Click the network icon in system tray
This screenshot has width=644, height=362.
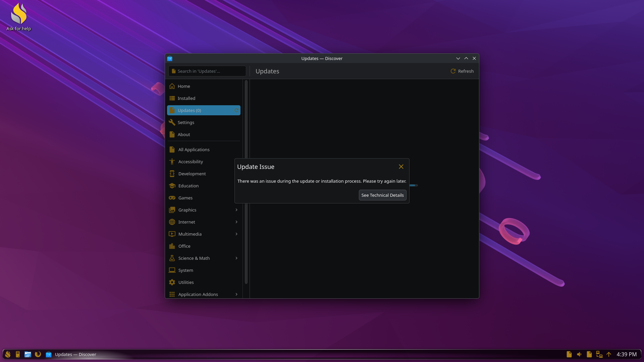click(599, 354)
